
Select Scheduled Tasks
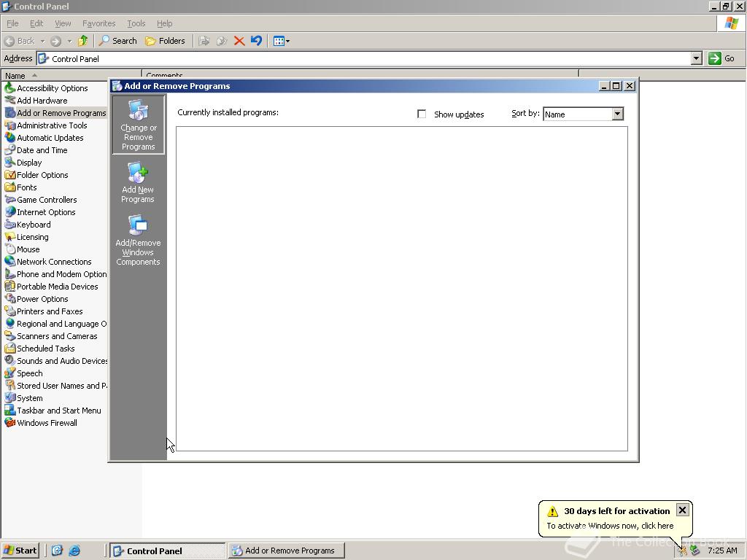[40, 348]
